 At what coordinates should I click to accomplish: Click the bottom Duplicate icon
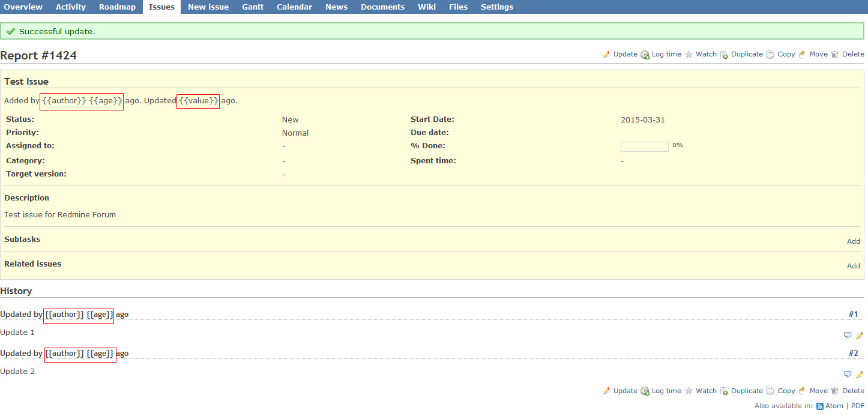(724, 391)
